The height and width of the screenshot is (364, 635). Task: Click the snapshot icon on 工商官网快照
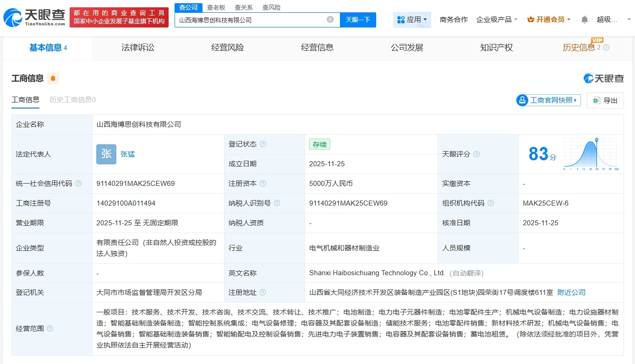[522, 100]
